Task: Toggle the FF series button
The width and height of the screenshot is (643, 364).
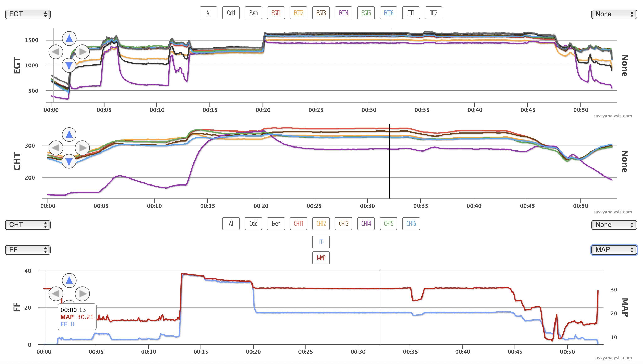Action: click(321, 242)
